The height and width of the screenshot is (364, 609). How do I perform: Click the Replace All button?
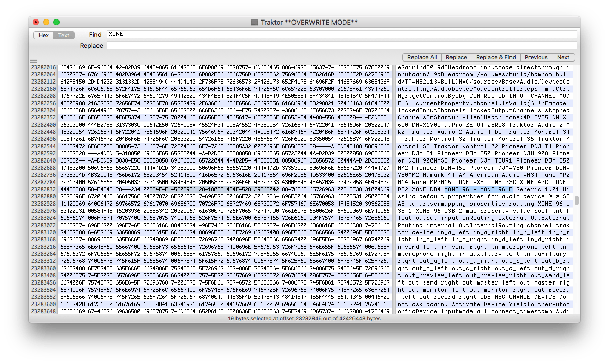pyautogui.click(x=422, y=57)
